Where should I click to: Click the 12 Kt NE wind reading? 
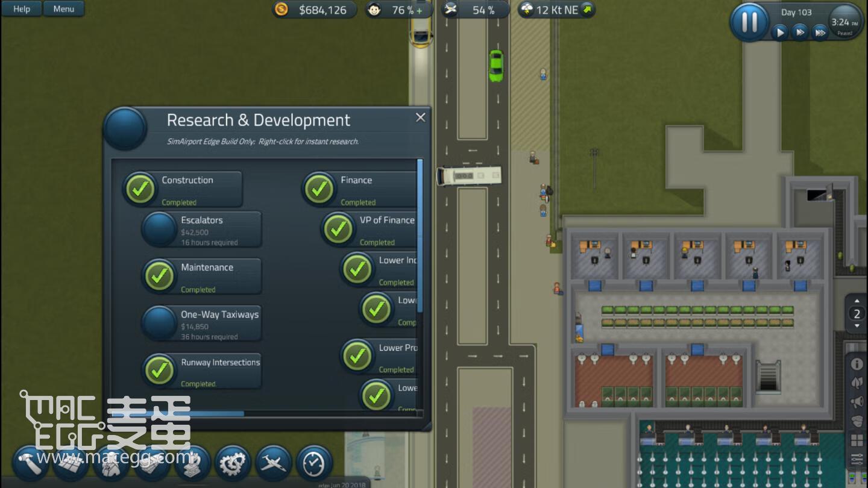[557, 10]
